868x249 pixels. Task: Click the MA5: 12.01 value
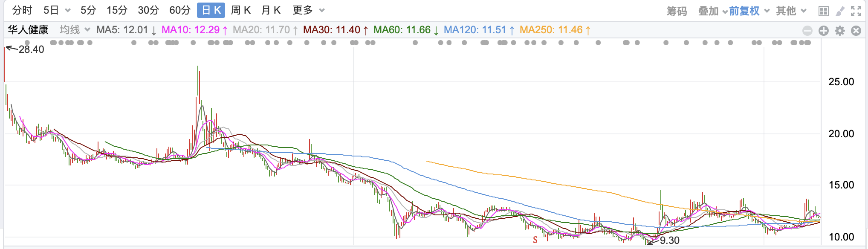[126, 30]
